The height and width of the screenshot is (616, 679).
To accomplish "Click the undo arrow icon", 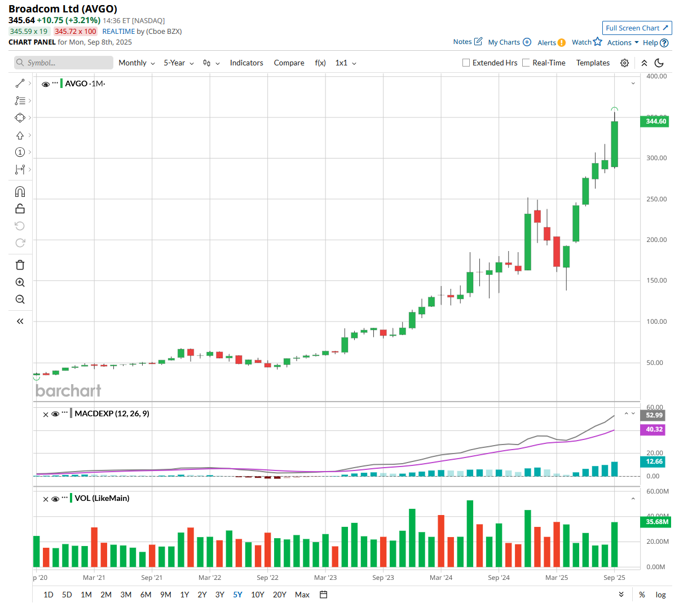I will [x=20, y=226].
